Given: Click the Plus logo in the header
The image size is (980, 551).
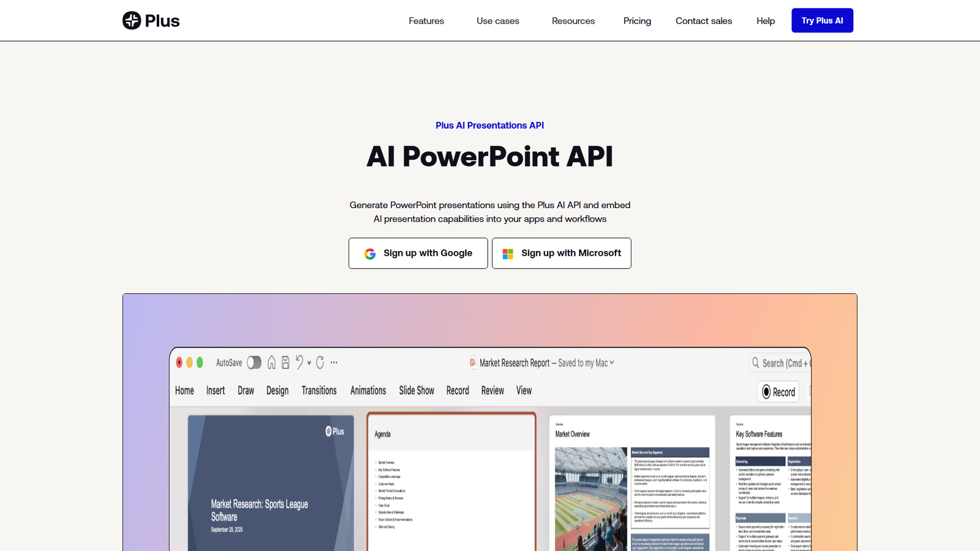Looking at the screenshot, I should (151, 20).
